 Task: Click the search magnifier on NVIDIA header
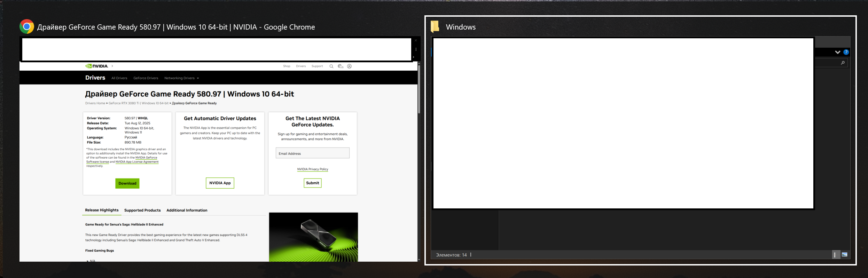[331, 66]
